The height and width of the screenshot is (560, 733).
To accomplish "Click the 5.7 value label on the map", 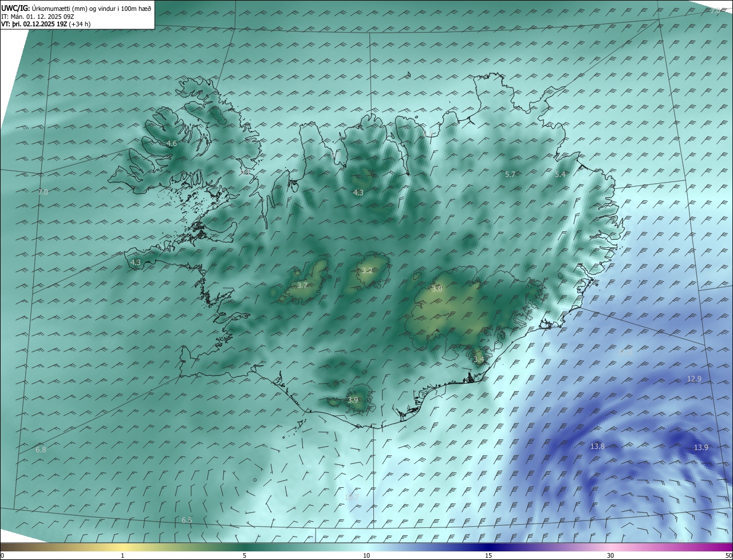I will click(511, 174).
